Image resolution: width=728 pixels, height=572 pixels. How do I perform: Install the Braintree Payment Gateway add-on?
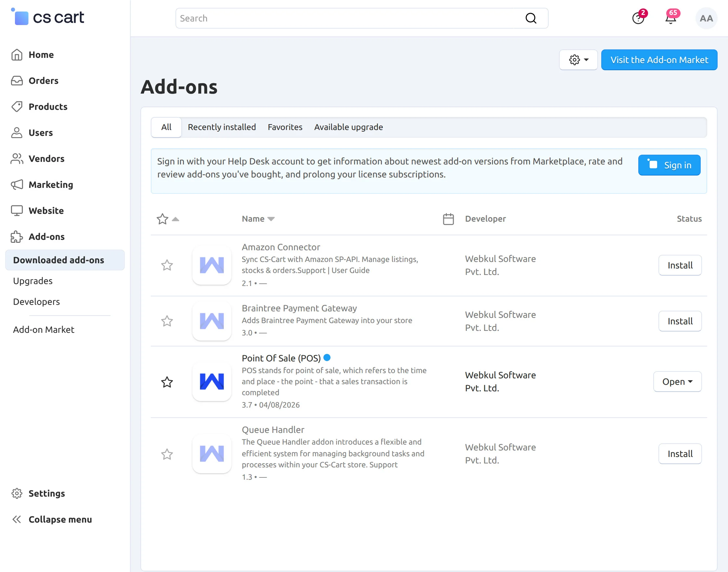[680, 321]
